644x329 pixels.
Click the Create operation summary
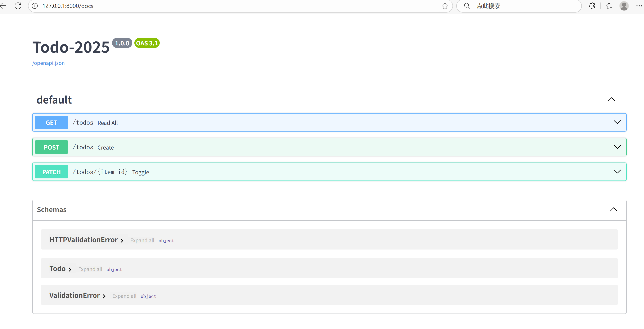click(105, 148)
